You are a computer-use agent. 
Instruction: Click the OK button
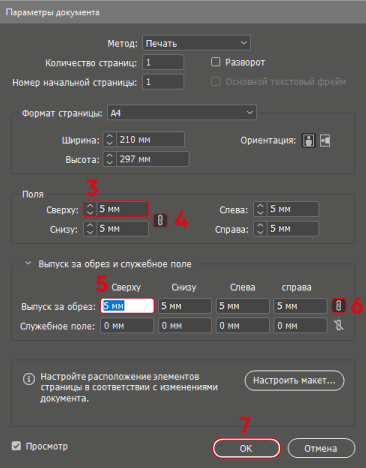click(x=246, y=448)
